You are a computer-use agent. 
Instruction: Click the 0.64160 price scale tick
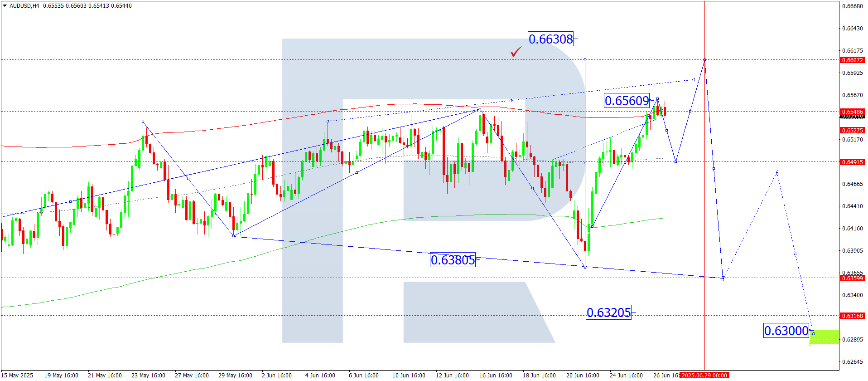(x=852, y=228)
